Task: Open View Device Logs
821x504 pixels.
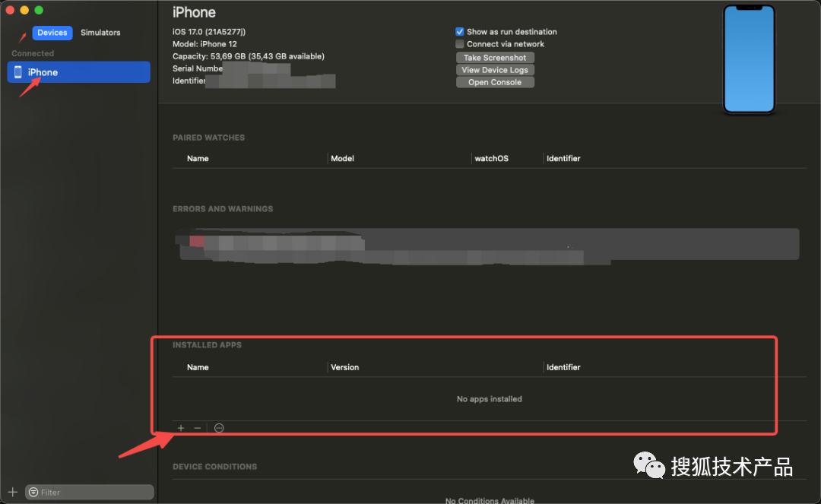Action: point(495,70)
